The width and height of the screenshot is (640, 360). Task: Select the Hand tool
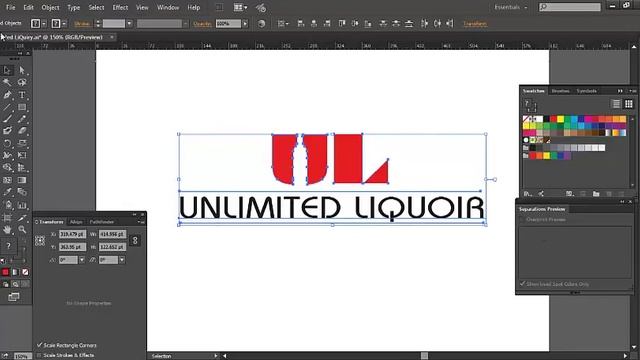[x=7, y=230]
